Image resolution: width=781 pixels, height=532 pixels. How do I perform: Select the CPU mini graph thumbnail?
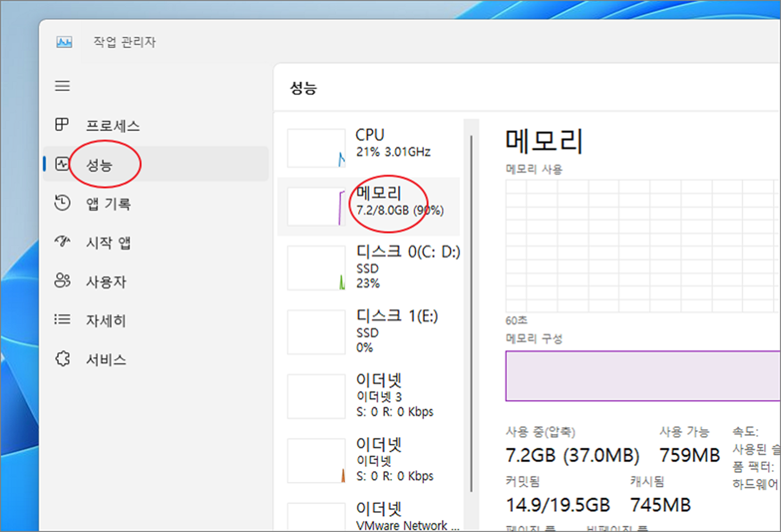316,148
